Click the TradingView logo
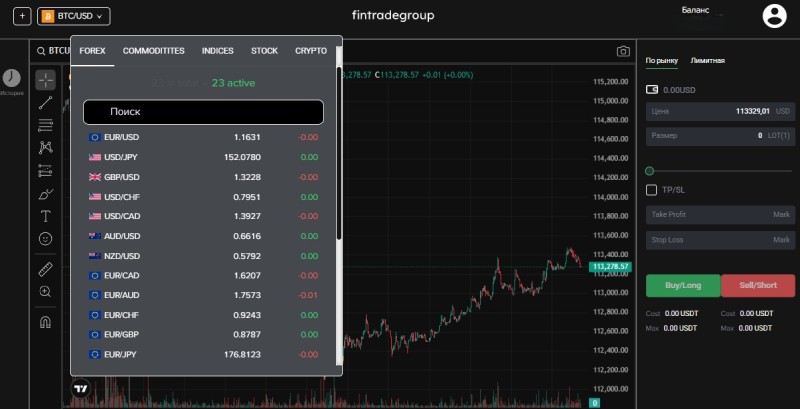The image size is (800, 409). coord(81,389)
